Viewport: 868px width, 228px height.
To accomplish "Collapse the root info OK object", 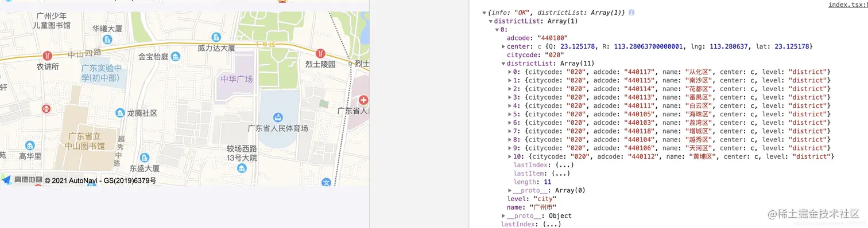I will 485,13.
